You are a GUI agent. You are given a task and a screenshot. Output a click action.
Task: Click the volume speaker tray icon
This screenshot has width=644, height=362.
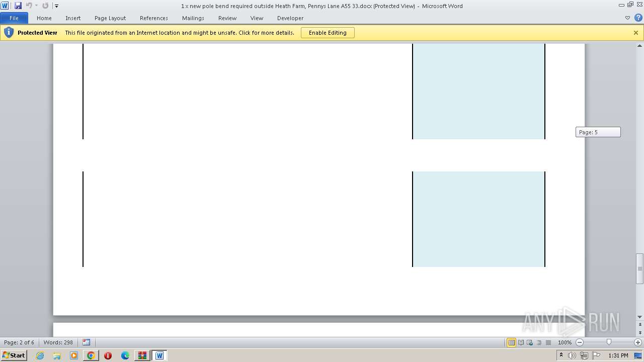point(572,355)
